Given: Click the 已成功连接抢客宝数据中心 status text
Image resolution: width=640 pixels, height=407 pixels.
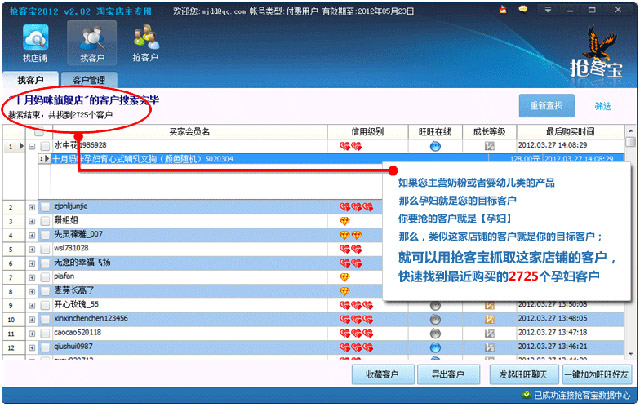Looking at the screenshot, I should pyautogui.click(x=582, y=395).
